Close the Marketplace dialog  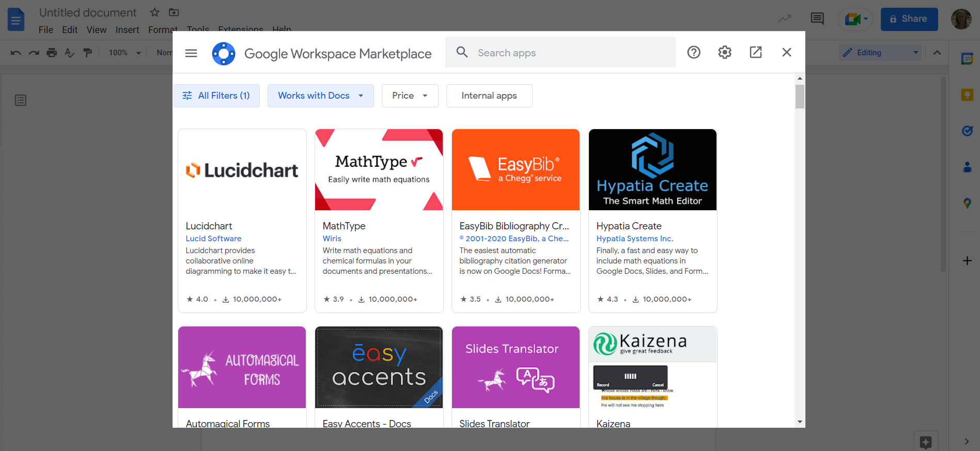pyautogui.click(x=787, y=52)
